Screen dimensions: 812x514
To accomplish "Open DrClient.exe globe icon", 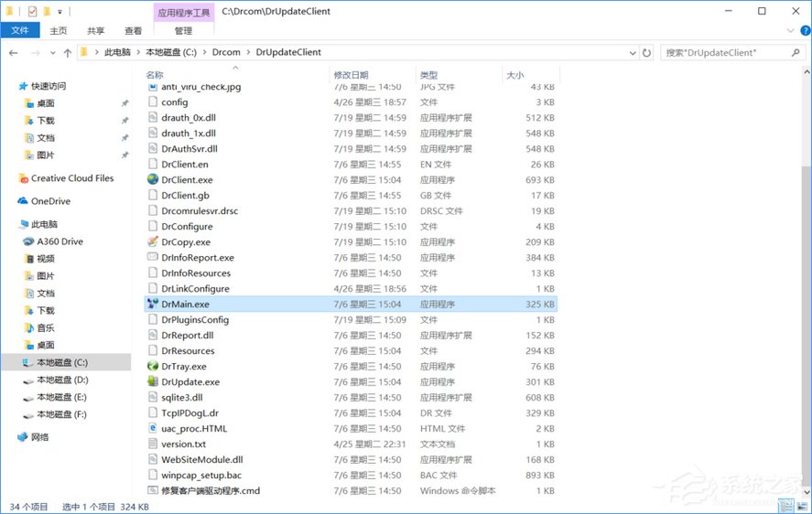I will coord(152,179).
